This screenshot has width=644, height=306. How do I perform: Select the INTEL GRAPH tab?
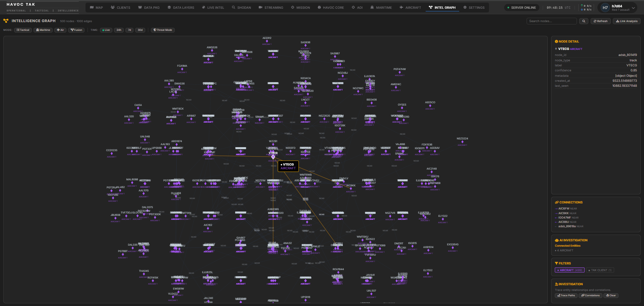(442, 7)
